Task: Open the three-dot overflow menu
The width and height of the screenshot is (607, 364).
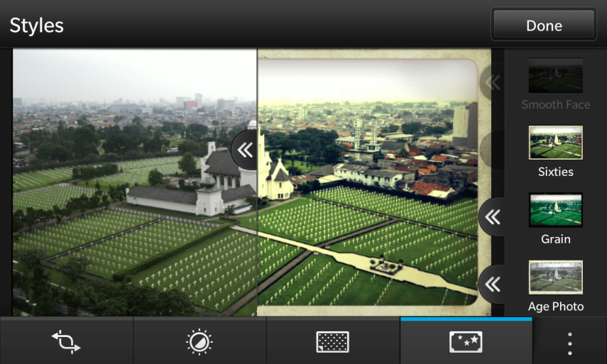Action: coord(569,341)
